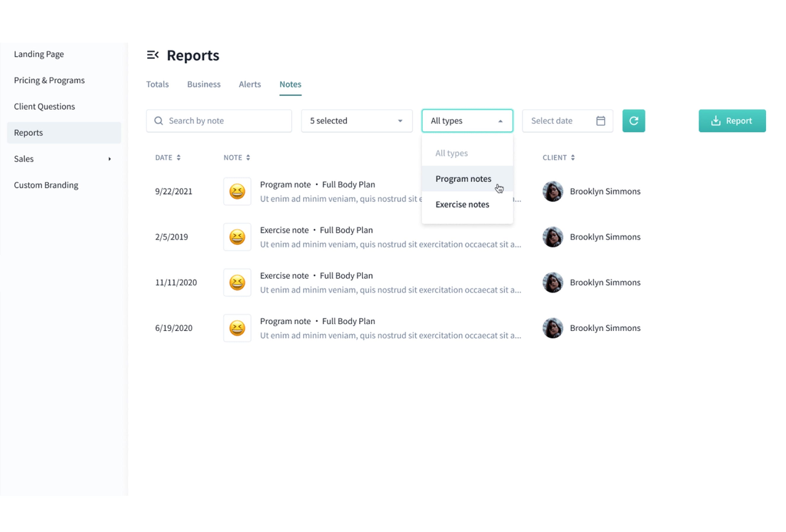Click the 11/11/2020 date cell
This screenshot has height=532, width=786.
(176, 282)
